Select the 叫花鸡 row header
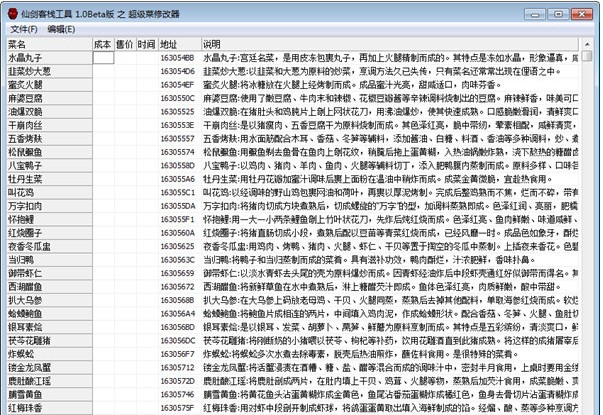Screen dimensions: 603x415 click(x=46, y=191)
